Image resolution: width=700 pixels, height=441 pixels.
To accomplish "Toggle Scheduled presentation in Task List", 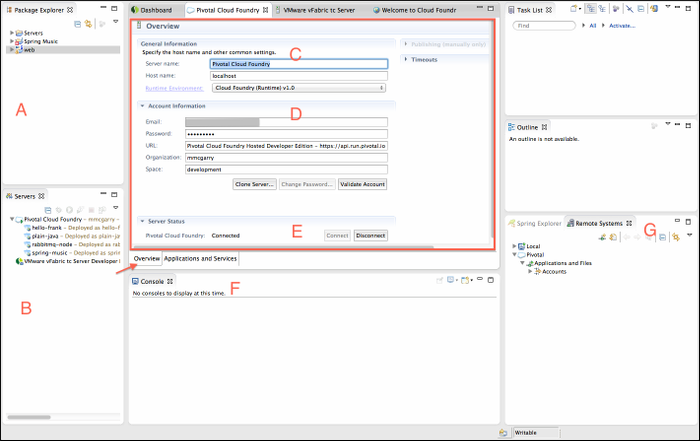I will [x=602, y=8].
